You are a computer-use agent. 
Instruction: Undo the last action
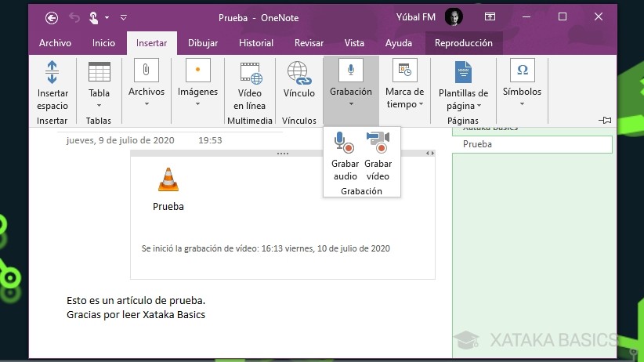74,18
